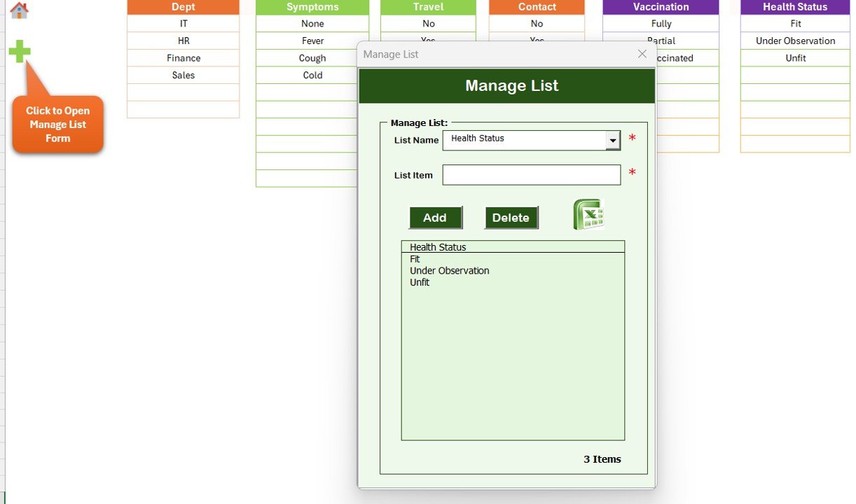856x504 pixels.
Task: Click the Delete button
Action: 511,218
